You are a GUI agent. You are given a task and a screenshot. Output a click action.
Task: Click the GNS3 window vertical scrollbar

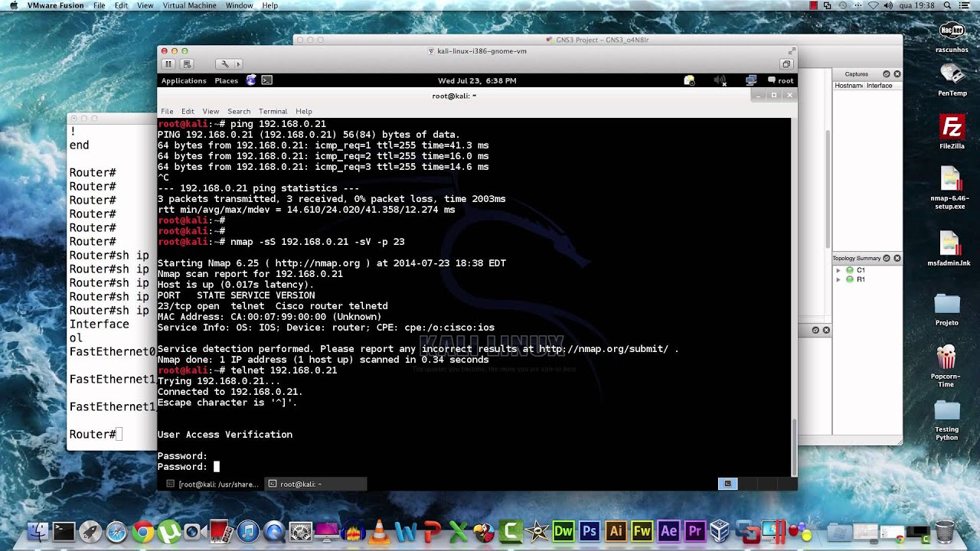827,187
